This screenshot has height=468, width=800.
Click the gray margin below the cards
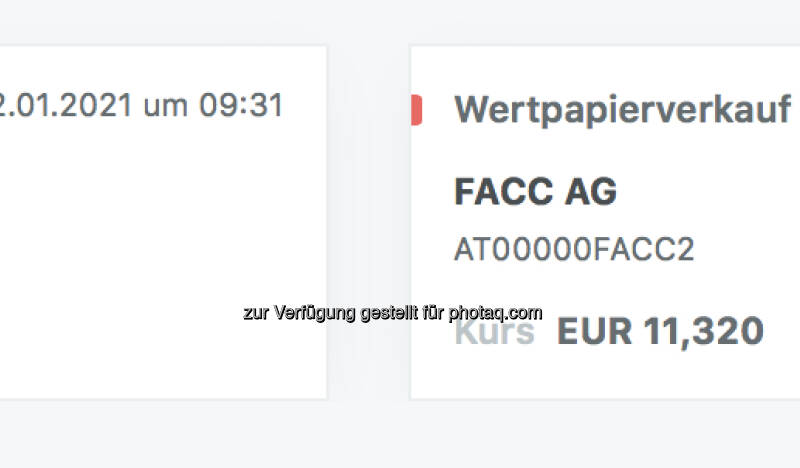pos(400,434)
